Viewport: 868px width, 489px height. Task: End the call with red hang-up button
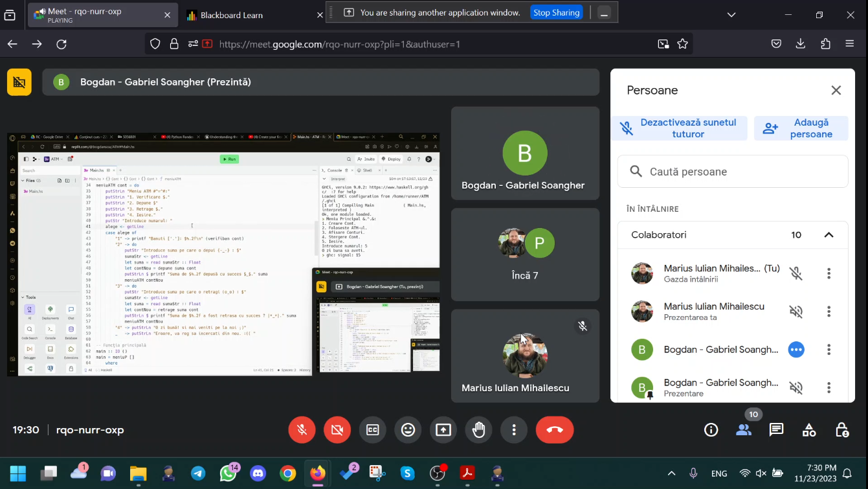(x=555, y=430)
